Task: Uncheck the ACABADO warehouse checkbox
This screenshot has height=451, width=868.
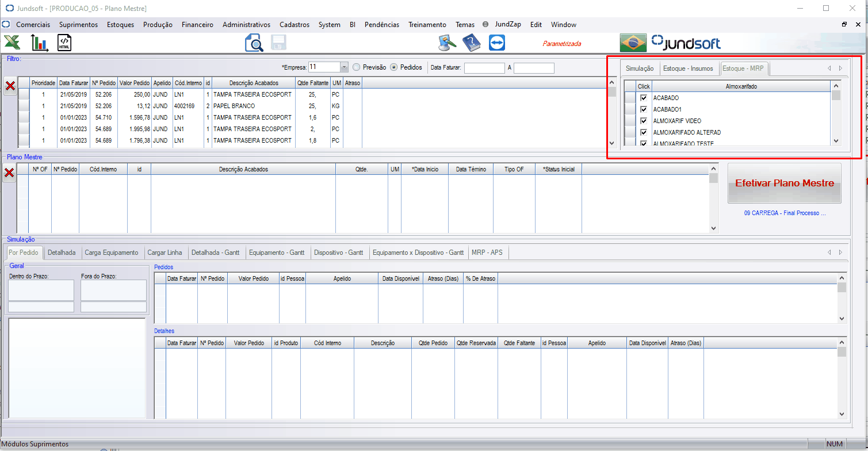Action: (644, 98)
